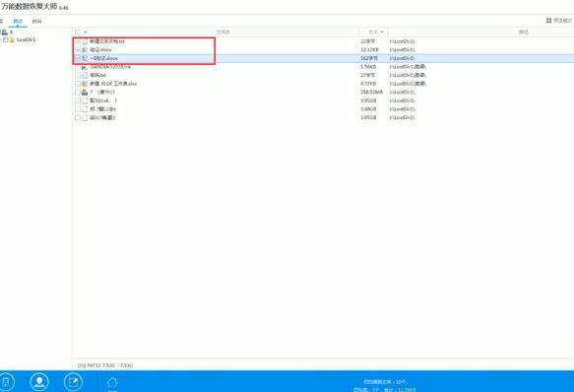This screenshot has width=574, height=392.
Task: Click the Word icon on the 162字节 row
Action: (85, 58)
